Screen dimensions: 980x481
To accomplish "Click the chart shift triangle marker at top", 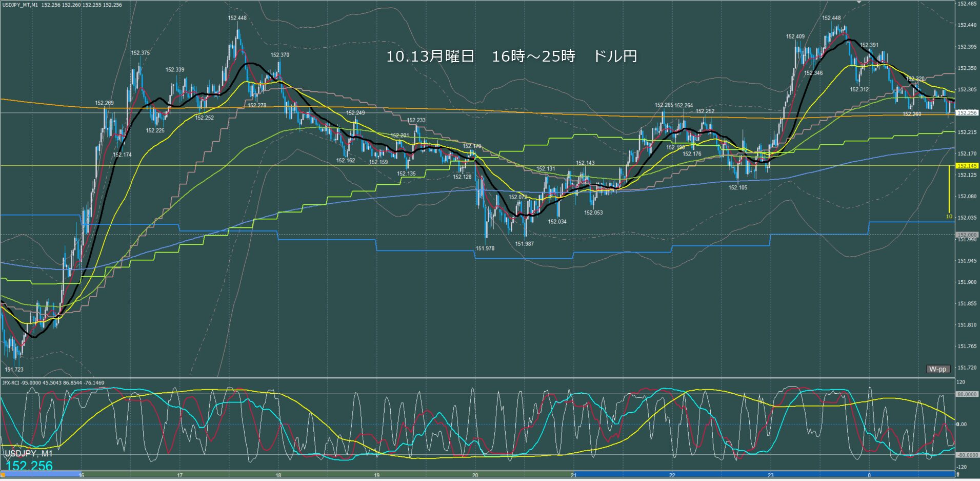I will pos(859,2).
